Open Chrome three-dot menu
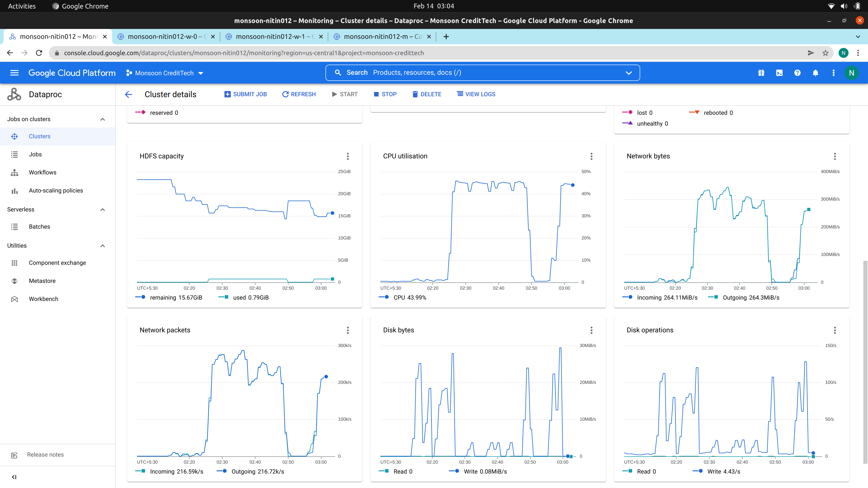868x488 pixels. click(858, 53)
